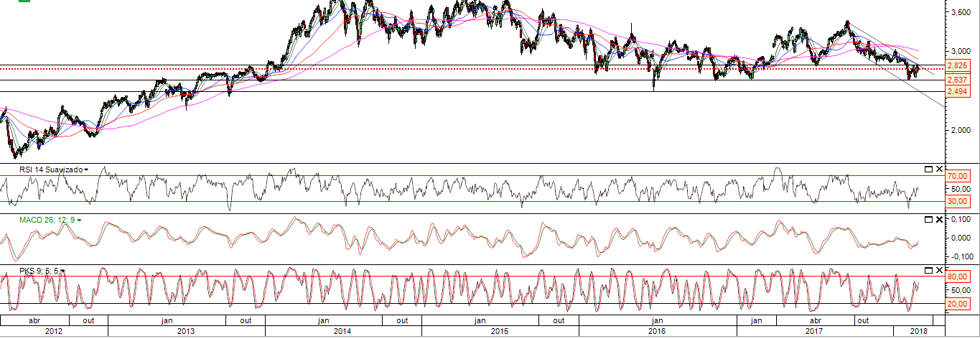
Task: Maximize the RSI 14 indicator panel
Action: [928, 169]
